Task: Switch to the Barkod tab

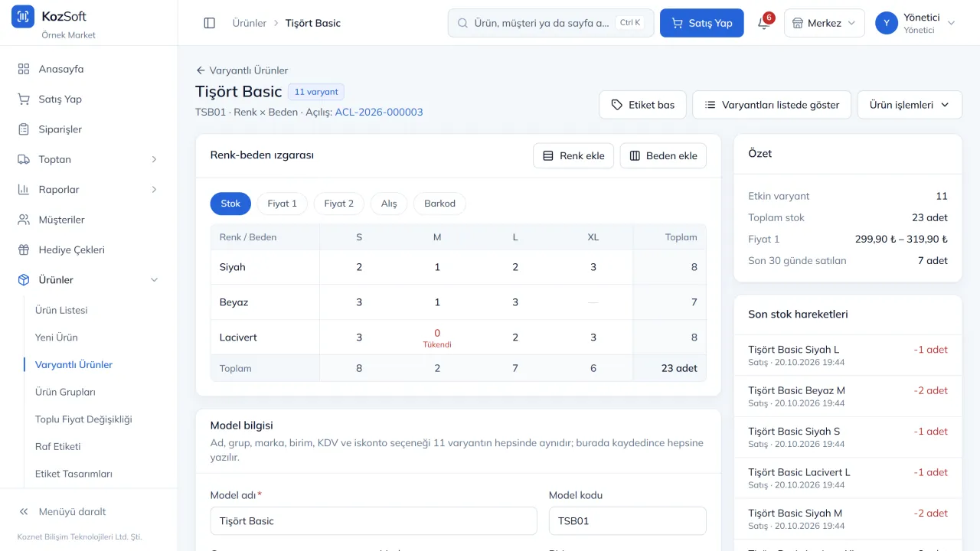Action: 439,204
